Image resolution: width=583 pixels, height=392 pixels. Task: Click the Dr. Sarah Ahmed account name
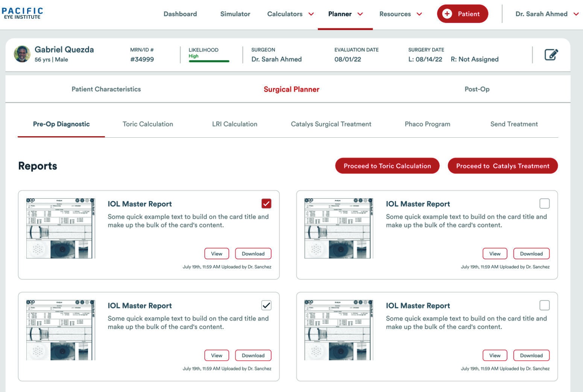click(541, 14)
